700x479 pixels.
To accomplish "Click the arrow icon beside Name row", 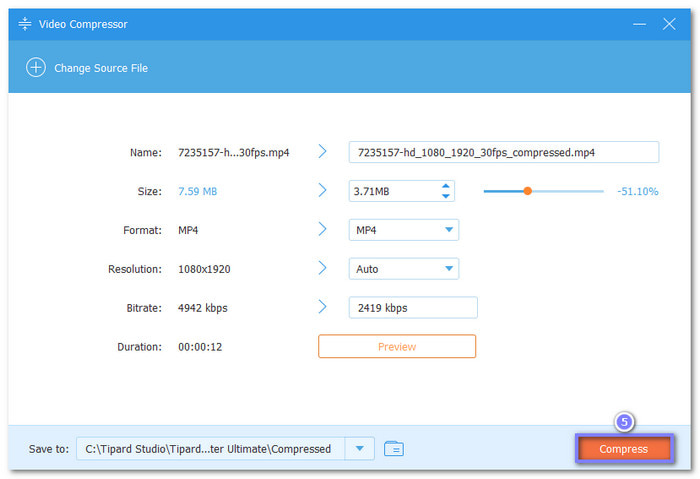I will pos(323,152).
